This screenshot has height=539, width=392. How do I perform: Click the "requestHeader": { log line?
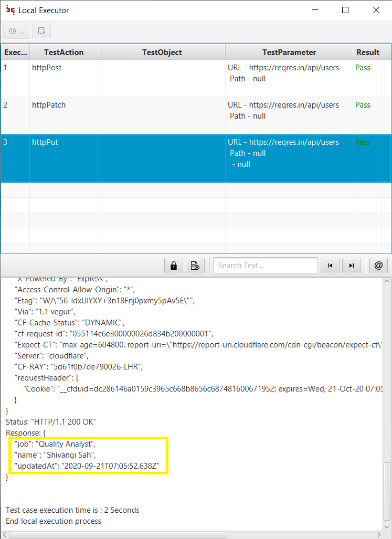click(x=46, y=378)
